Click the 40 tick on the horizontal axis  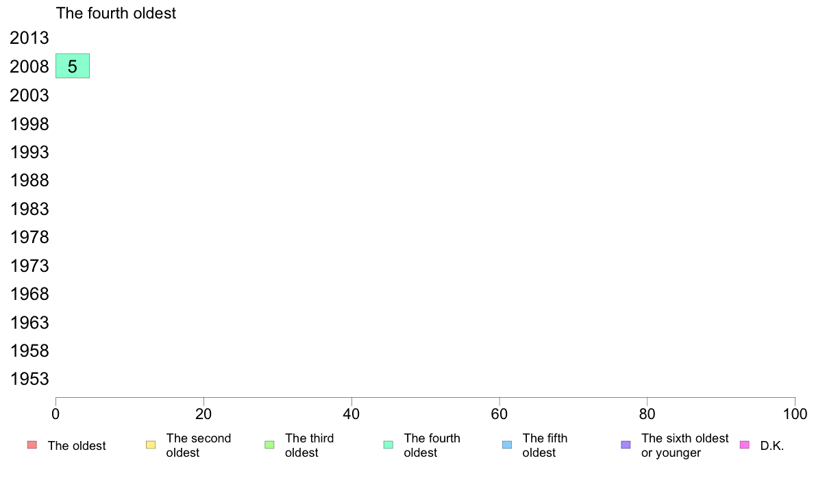tap(351, 414)
